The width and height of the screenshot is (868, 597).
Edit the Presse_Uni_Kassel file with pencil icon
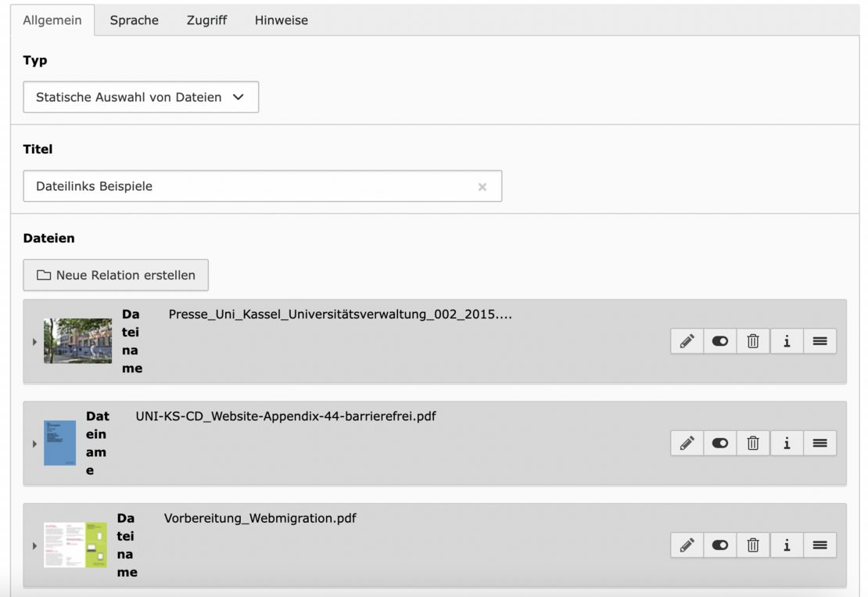point(687,341)
